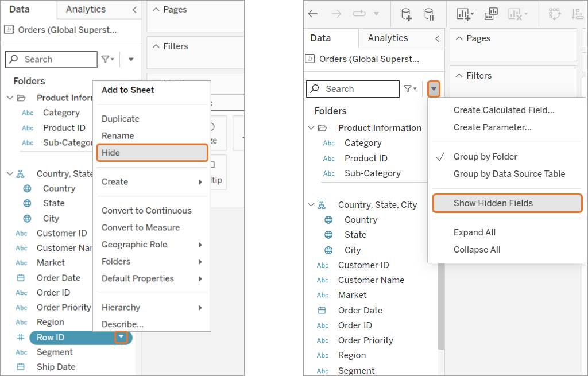Click the filter icon beside right Search box

pyautogui.click(x=410, y=89)
